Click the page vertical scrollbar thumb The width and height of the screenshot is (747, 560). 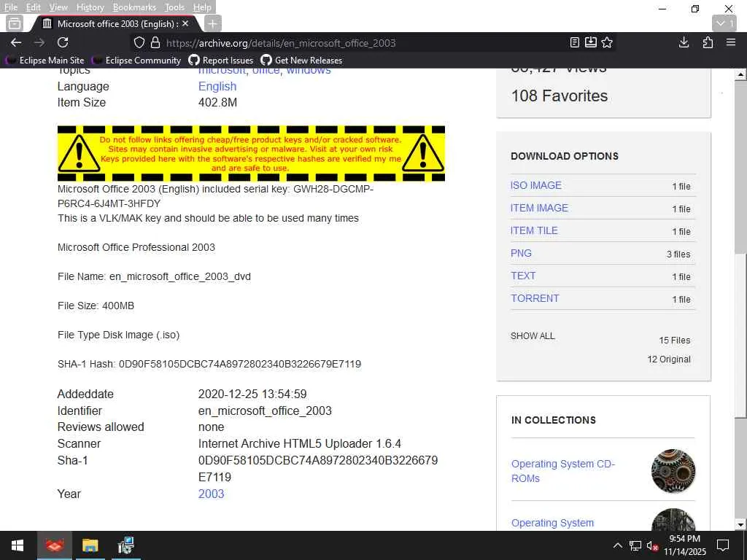tap(740, 335)
